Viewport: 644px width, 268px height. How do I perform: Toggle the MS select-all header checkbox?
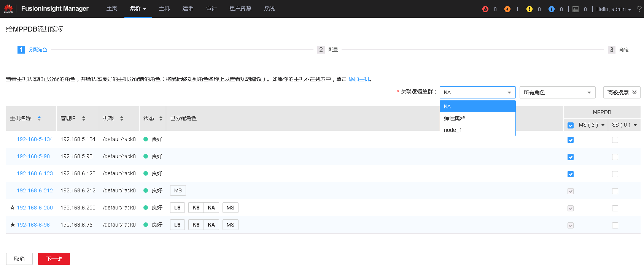tap(570, 125)
